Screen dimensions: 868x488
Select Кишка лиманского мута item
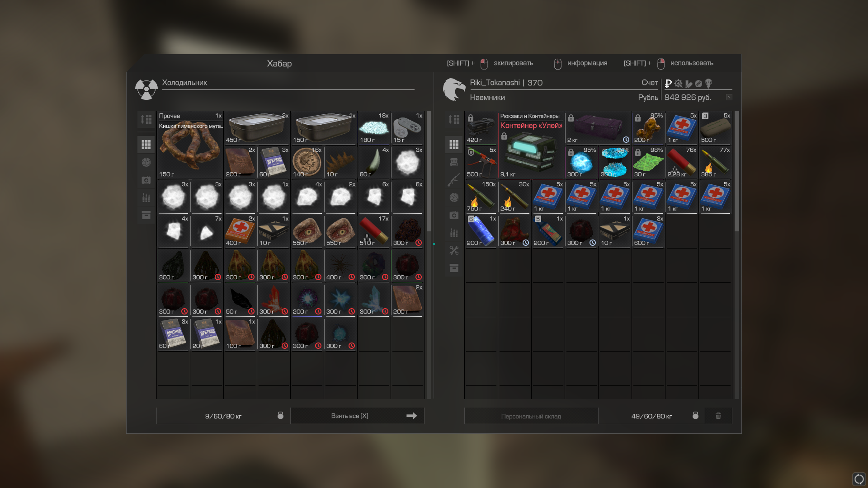190,145
